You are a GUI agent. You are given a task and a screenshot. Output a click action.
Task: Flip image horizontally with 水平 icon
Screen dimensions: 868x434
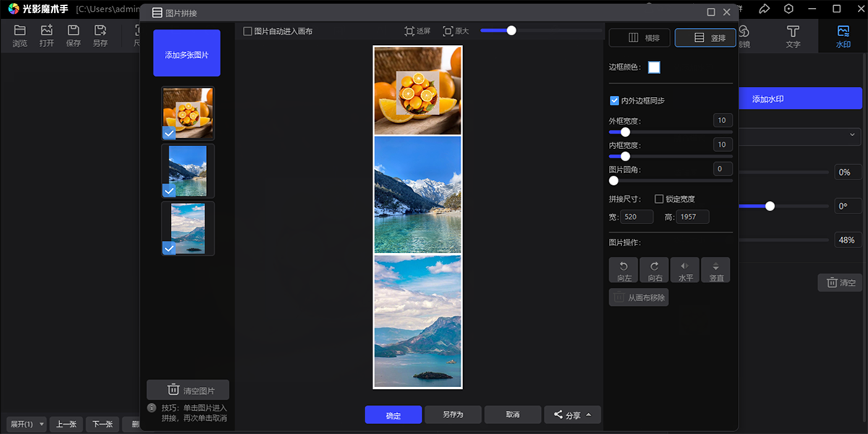(x=684, y=266)
